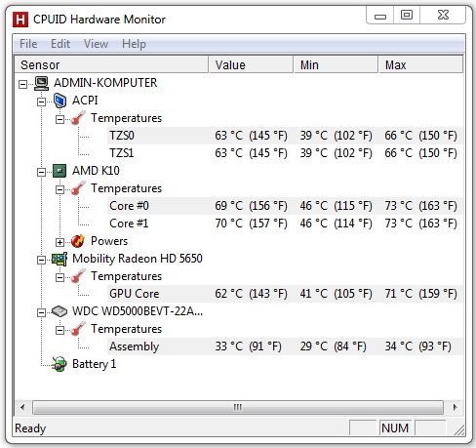Screen dimensions: 476x448
Task: Select Mobility Radeon HD 5650 label
Action: coord(138,259)
